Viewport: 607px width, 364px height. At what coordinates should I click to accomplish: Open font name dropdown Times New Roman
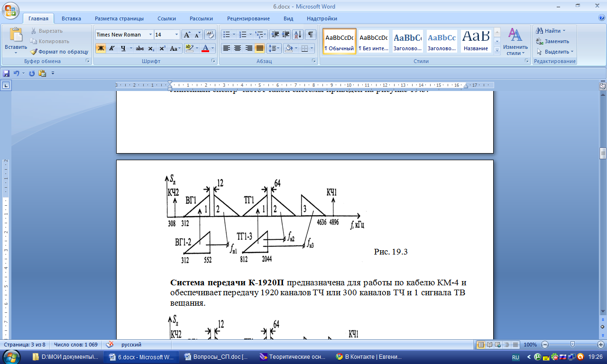[x=150, y=35]
